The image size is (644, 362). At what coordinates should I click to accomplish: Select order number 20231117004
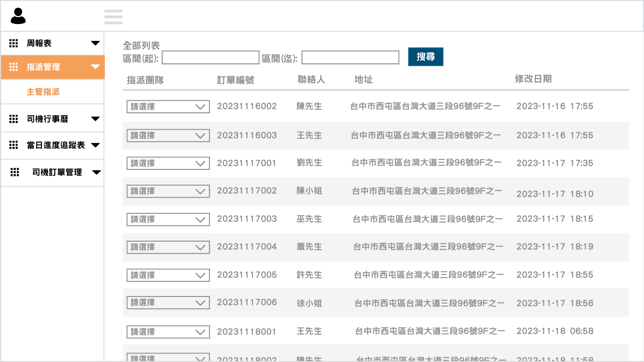click(247, 247)
